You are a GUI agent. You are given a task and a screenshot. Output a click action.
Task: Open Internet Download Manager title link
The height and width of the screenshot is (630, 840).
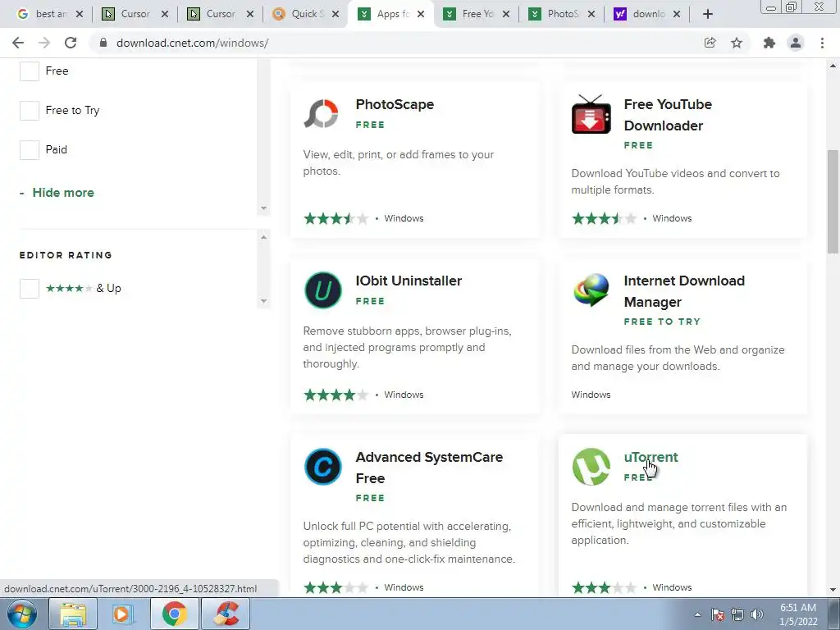(684, 291)
